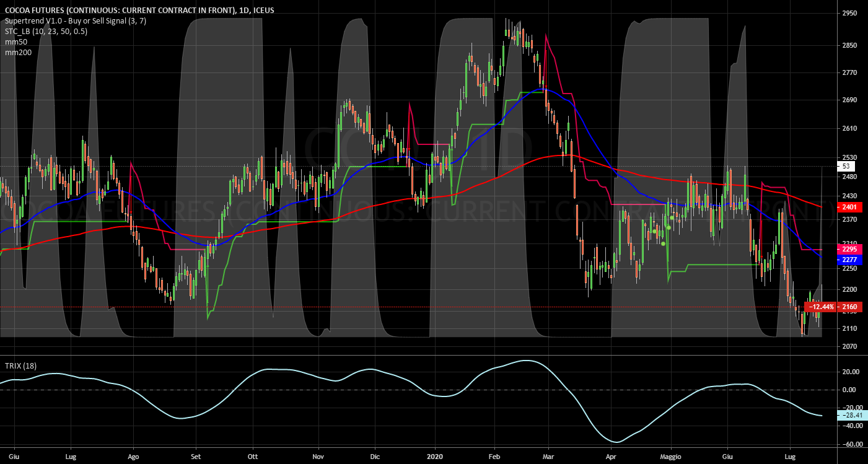Screen dimensions: 868x464
Task: Click the Feb date on time axis
Action: tap(494, 456)
